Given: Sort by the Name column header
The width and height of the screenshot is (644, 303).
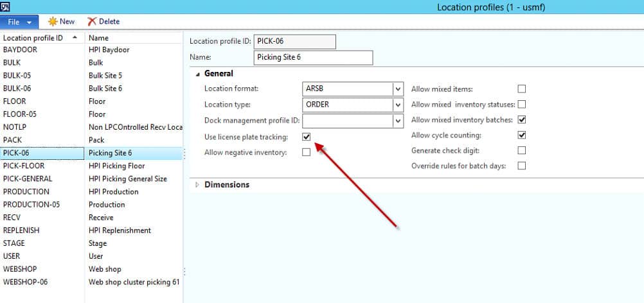Looking at the screenshot, I should click(134, 38).
